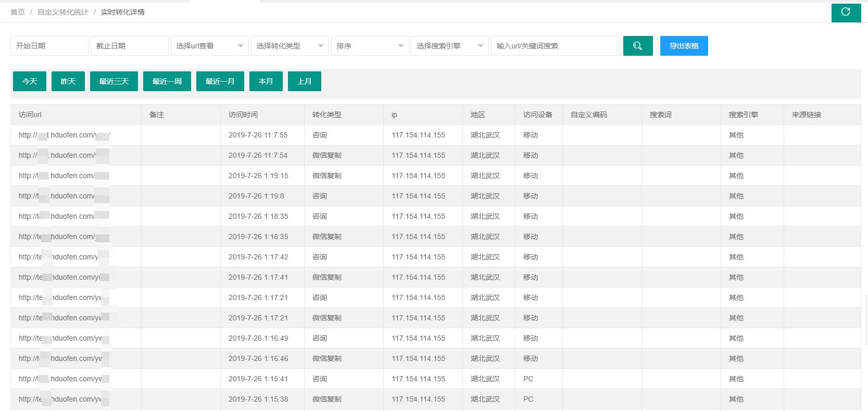This screenshot has width=868, height=411.
Task: Click the 截止日期 end date field
Action: 129,46
